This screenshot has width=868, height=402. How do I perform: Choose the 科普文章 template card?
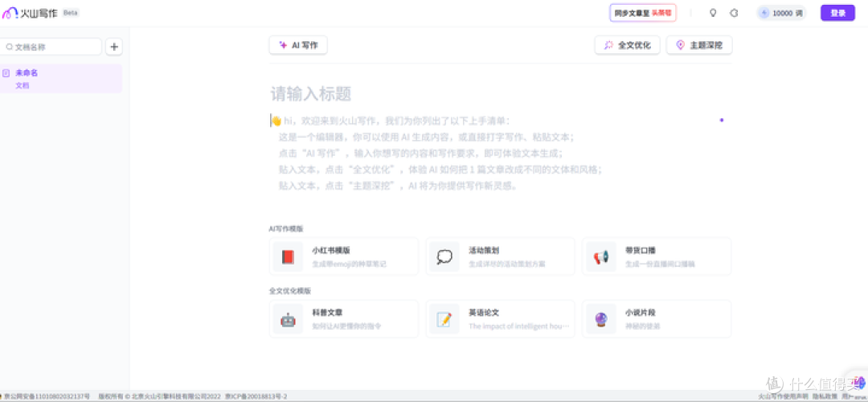344,319
